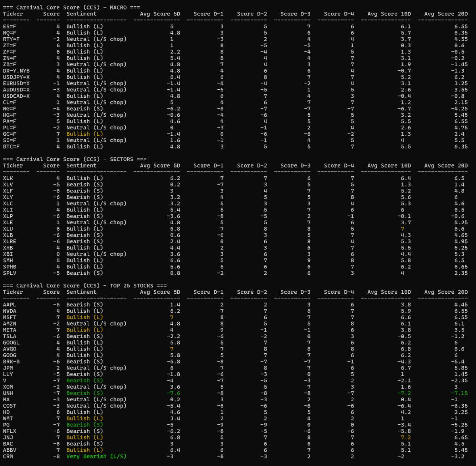
Task: Select the 'Carnival Core Score (CCS) - MACRO' header
Action: (x=71, y=8)
